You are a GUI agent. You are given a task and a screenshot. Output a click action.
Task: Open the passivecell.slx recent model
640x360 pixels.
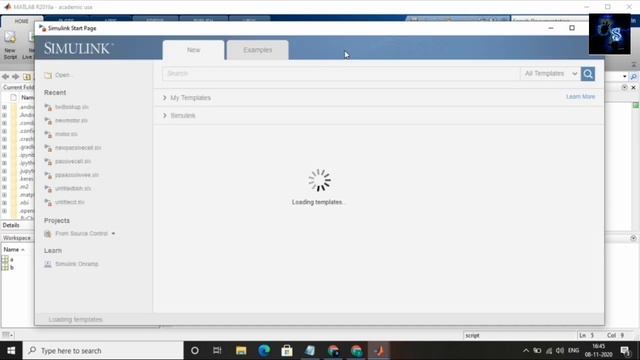73,161
